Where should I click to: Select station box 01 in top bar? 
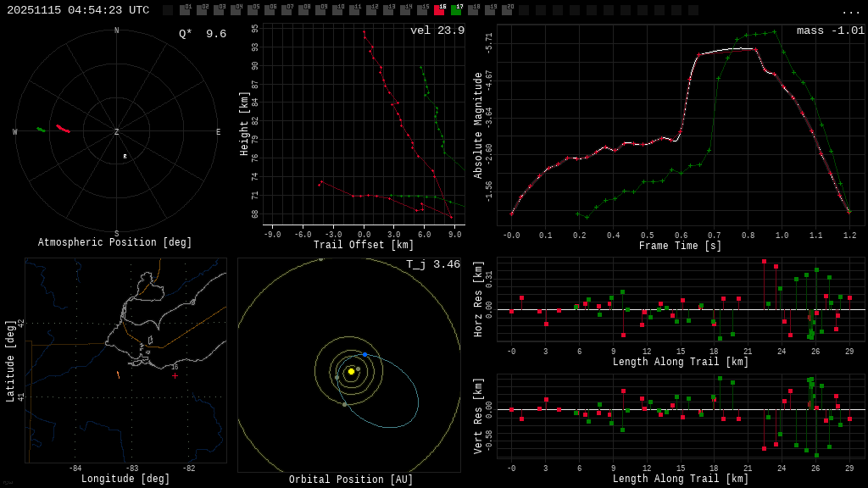pos(185,9)
